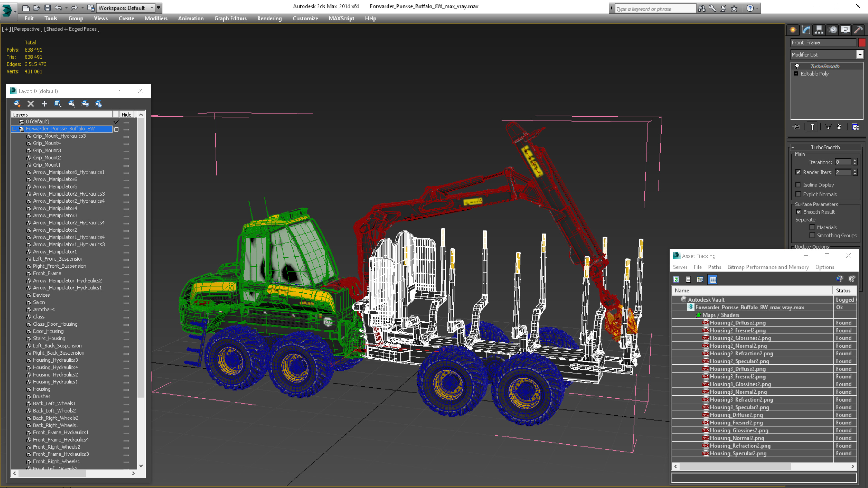The height and width of the screenshot is (488, 868).
Task: Enable Isoline Display checkbox
Action: click(798, 185)
